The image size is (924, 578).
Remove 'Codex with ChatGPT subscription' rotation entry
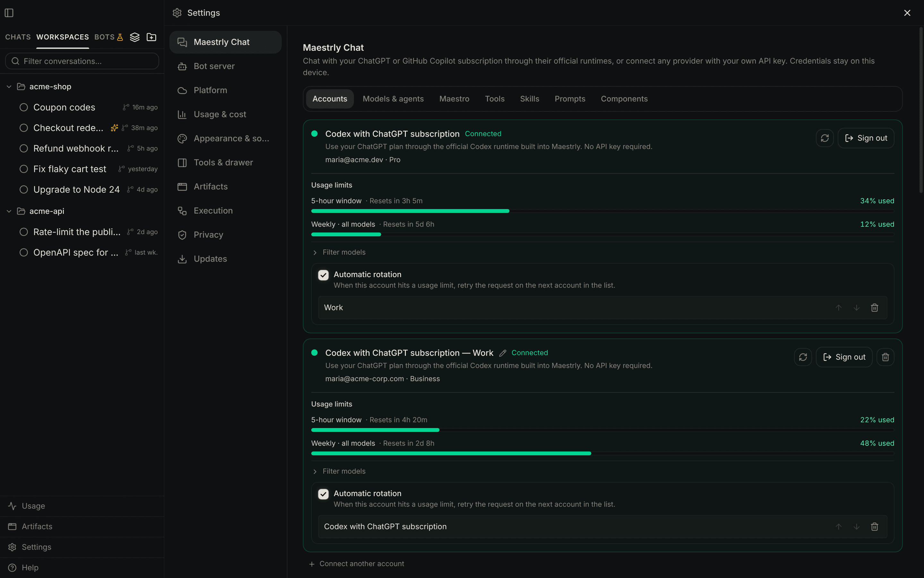874,527
